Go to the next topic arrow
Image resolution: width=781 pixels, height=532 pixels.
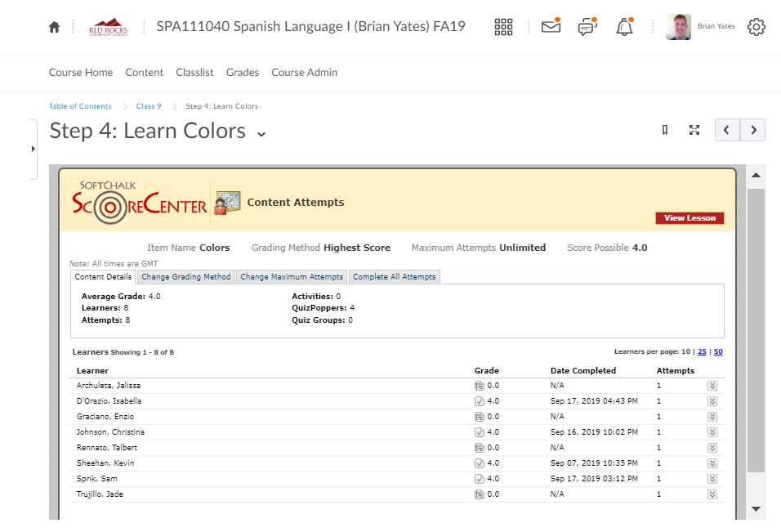click(753, 130)
